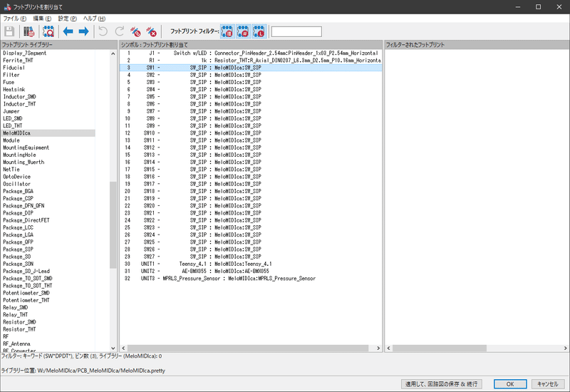Perform automatic footprint association icon

pyautogui.click(x=135, y=31)
